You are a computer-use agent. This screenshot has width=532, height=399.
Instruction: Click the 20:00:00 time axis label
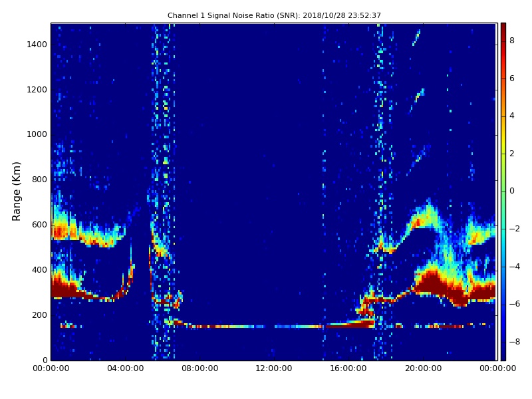pos(423,368)
